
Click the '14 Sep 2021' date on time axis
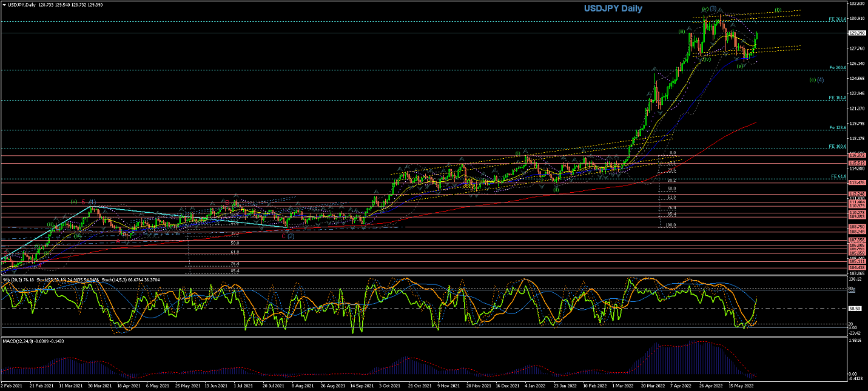361,385
